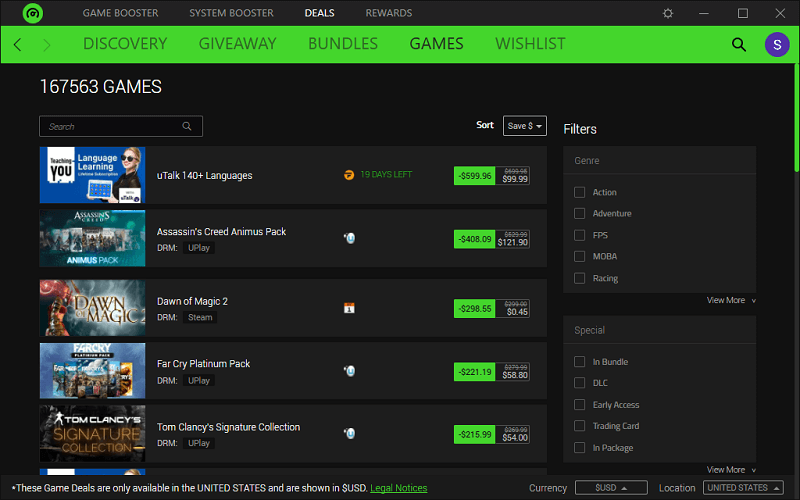Go to GIVEAWAY section
This screenshot has height=500, width=800.
tap(237, 44)
